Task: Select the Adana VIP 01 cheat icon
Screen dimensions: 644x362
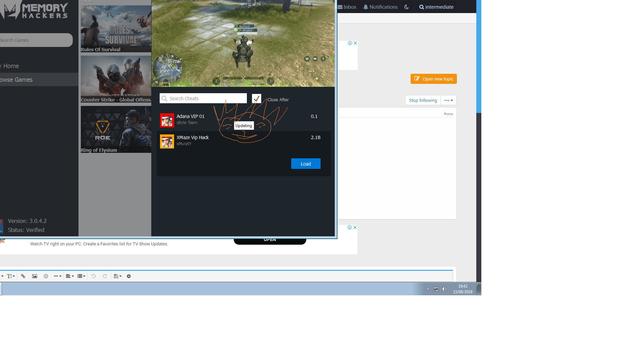Action: pyautogui.click(x=167, y=120)
